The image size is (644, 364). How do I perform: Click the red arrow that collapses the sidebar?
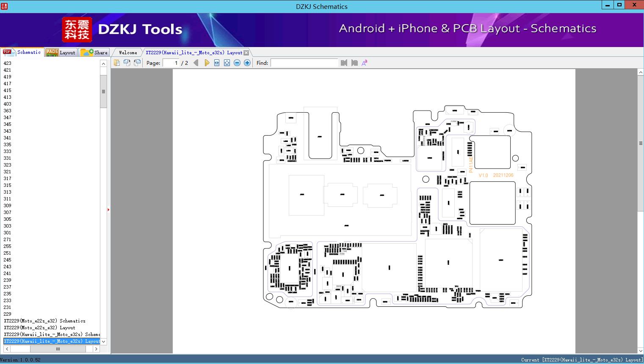[x=108, y=210]
